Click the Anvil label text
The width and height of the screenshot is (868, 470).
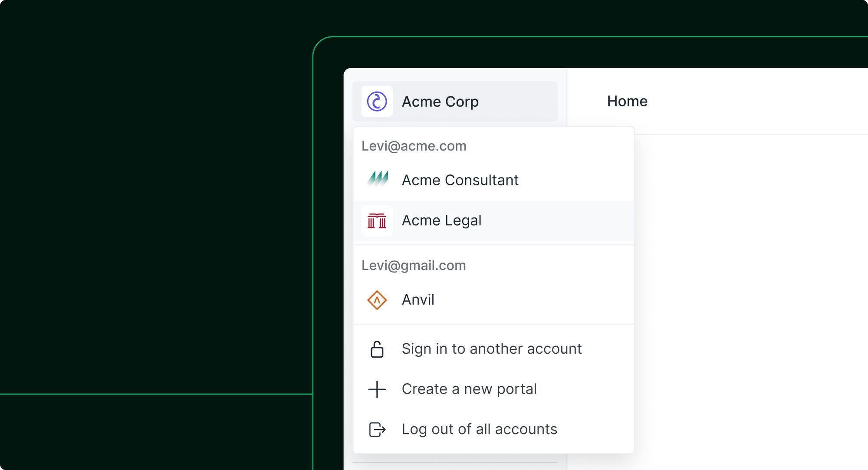[418, 300]
